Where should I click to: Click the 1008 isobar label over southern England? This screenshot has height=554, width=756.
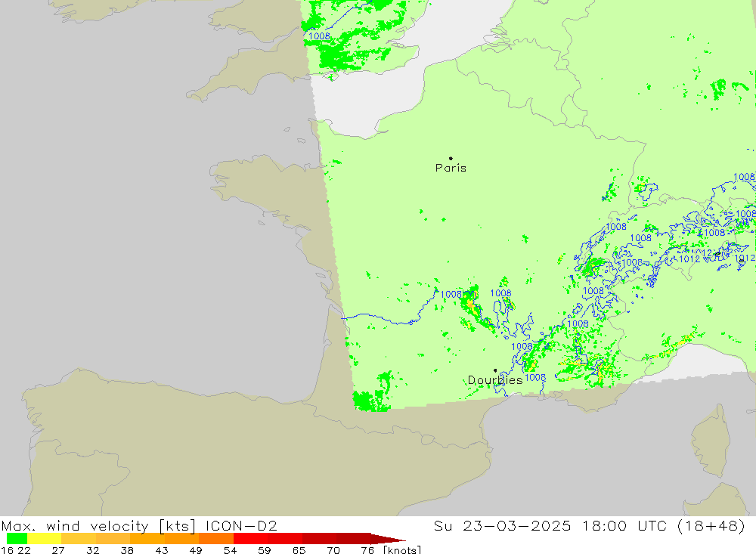(x=319, y=36)
